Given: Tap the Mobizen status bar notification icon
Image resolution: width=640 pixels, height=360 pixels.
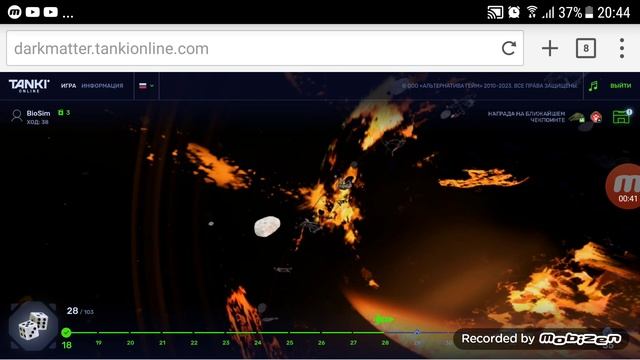Looking at the screenshot, I should tap(15, 12).
